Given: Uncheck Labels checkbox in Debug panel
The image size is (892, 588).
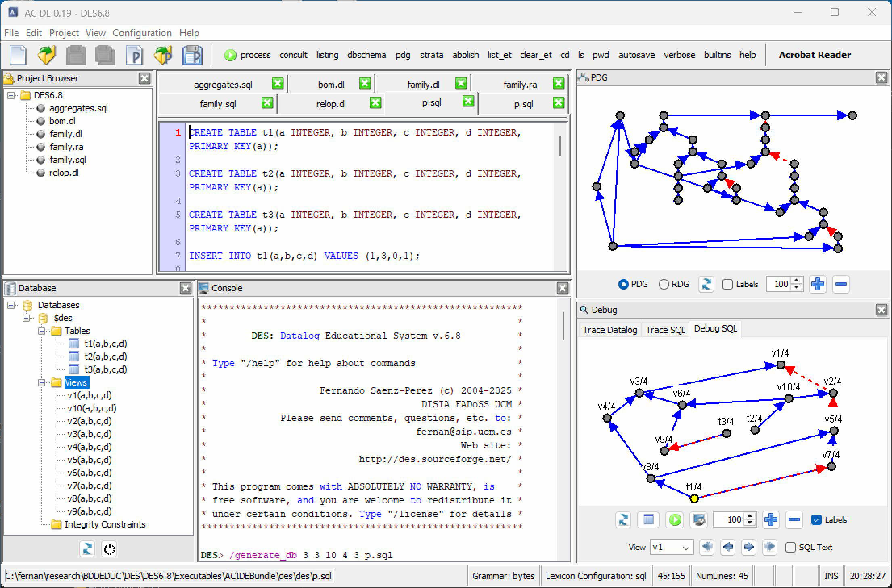Looking at the screenshot, I should pyautogui.click(x=816, y=519).
